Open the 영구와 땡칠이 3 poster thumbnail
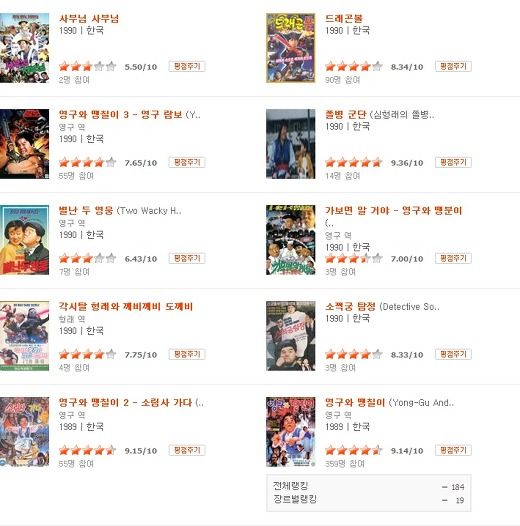The height and width of the screenshot is (526, 520). [24, 144]
